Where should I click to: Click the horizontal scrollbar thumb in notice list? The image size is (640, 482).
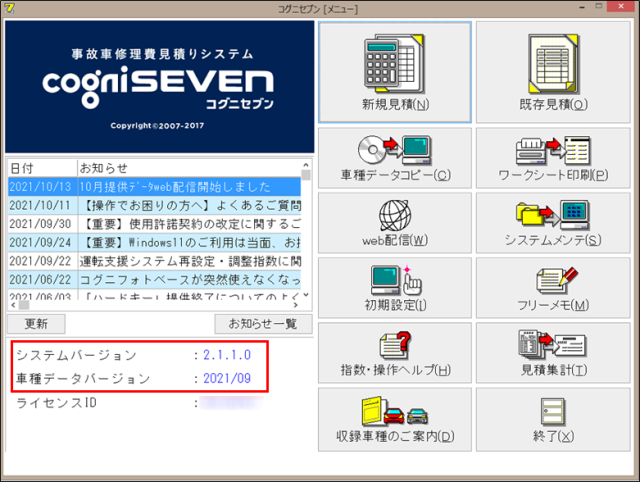(x=24, y=305)
